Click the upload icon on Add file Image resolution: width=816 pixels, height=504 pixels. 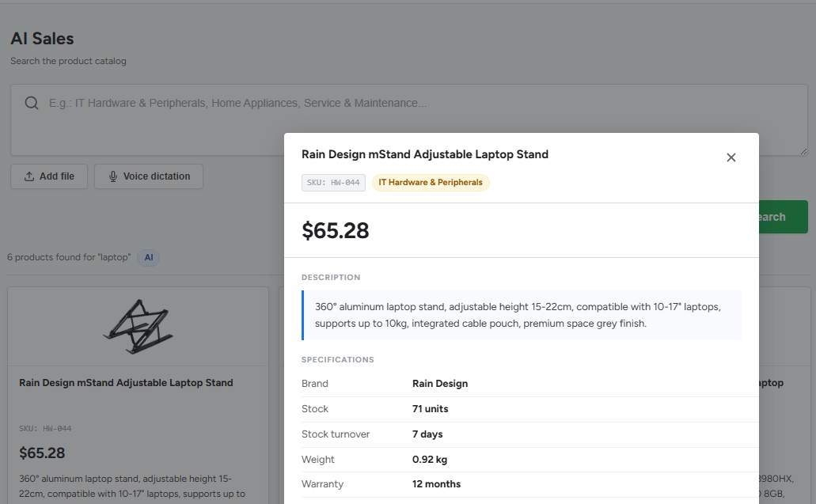click(x=29, y=176)
